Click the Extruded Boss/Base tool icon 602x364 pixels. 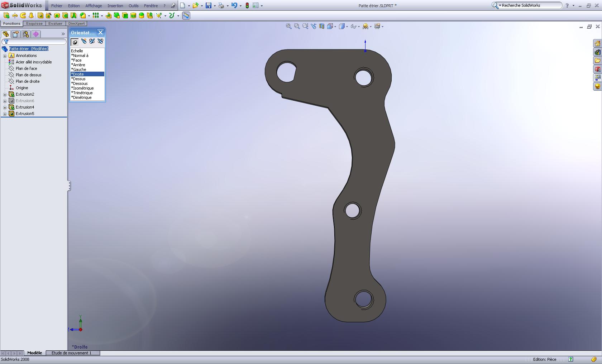coord(6,15)
